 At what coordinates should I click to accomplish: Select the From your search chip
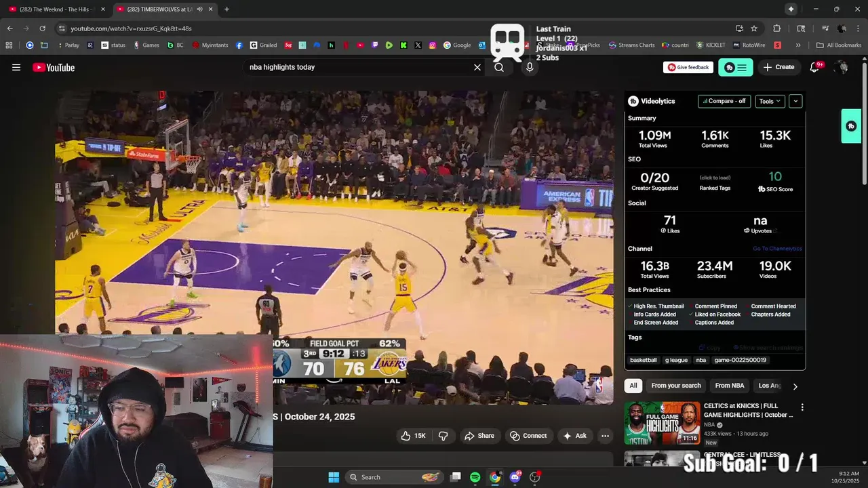[x=676, y=386]
